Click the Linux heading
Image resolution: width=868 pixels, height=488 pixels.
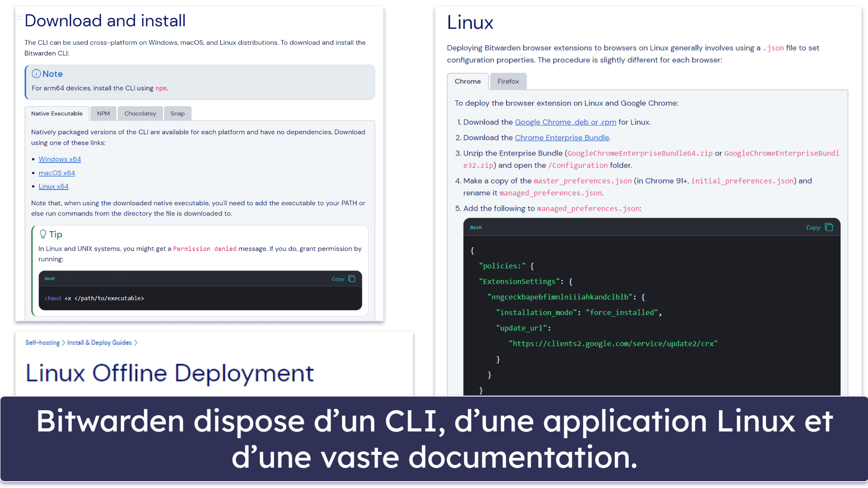click(470, 23)
